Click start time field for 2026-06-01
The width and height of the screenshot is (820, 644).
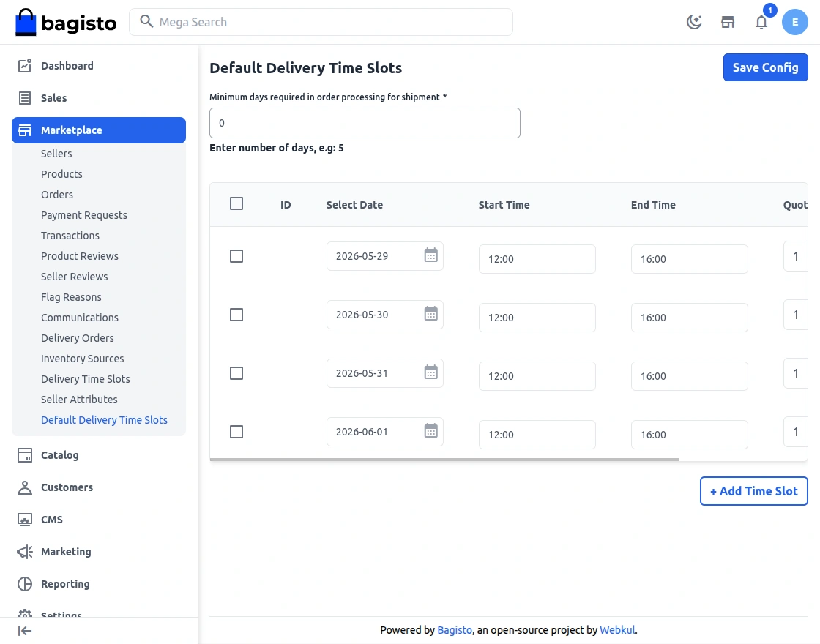pyautogui.click(x=537, y=435)
